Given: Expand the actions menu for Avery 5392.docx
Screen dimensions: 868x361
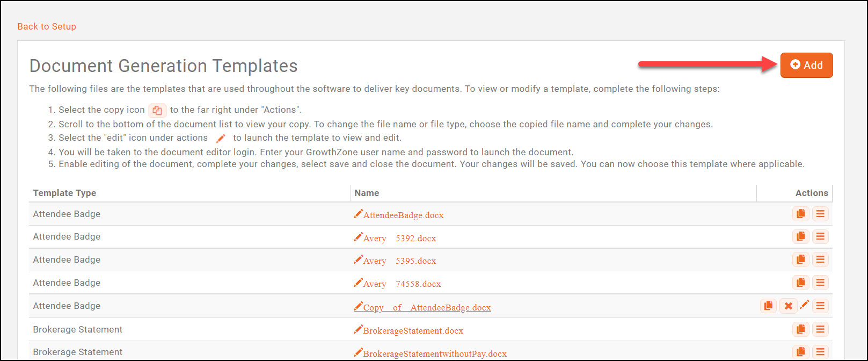Looking at the screenshot, I should click(820, 236).
